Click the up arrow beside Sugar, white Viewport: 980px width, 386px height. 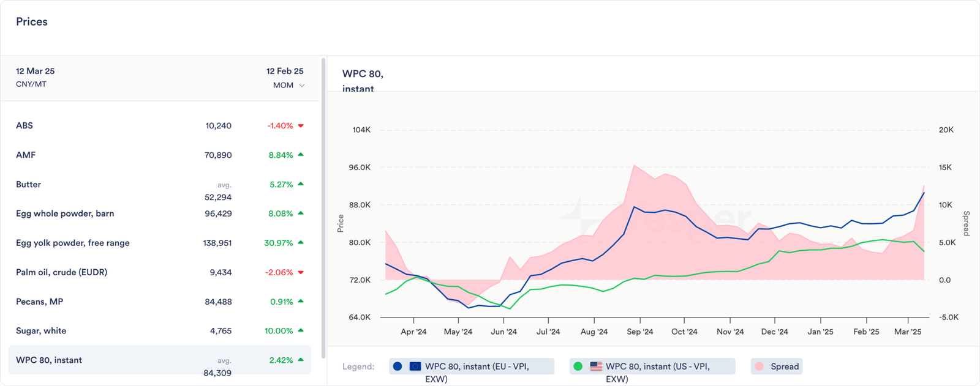301,330
